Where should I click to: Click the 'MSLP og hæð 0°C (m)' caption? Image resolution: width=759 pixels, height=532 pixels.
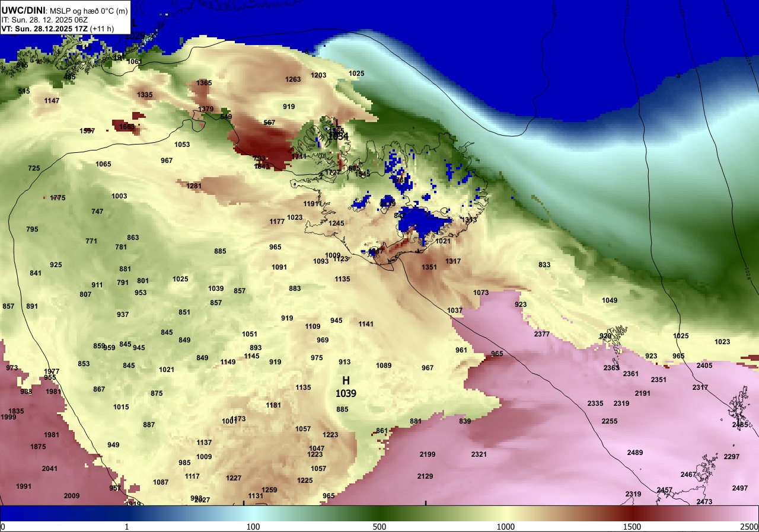tap(88, 10)
